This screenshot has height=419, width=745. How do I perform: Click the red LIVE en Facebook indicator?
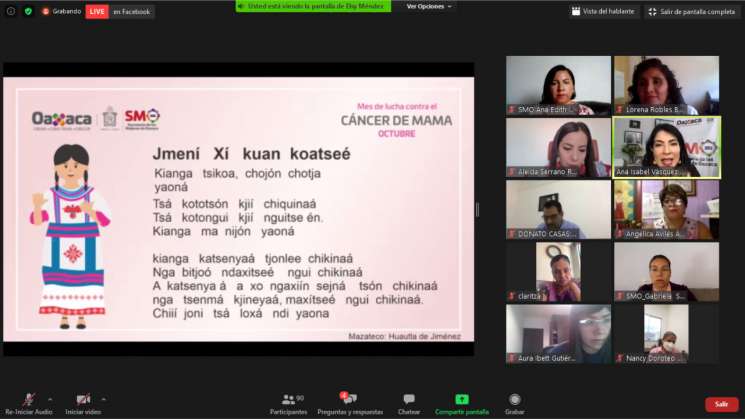(118, 11)
